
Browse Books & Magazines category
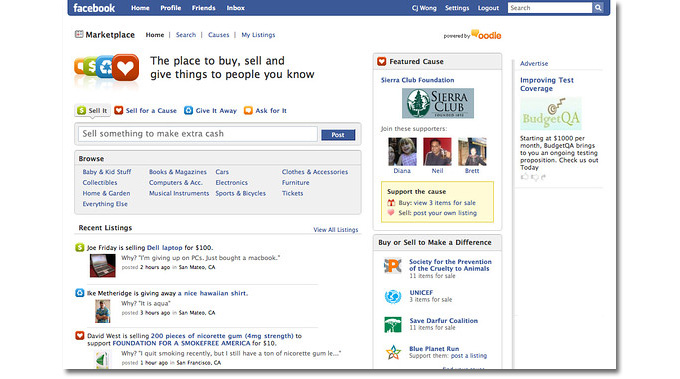178,172
